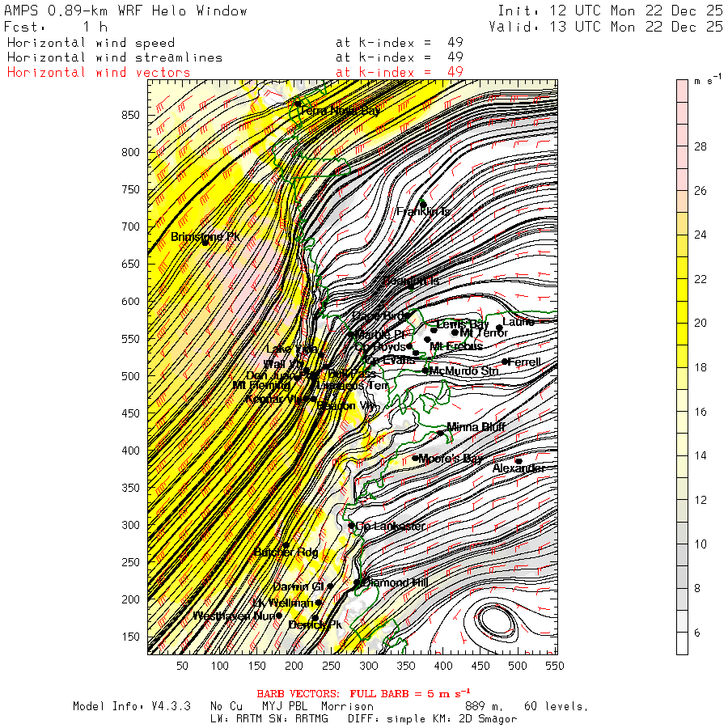Click the BARB VECTORS full barb legend text
The width and height of the screenshot is (728, 728).
[363, 694]
